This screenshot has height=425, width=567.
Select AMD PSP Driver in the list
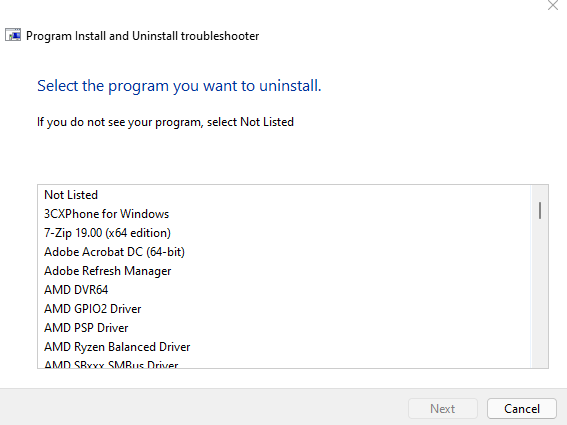[284, 328]
